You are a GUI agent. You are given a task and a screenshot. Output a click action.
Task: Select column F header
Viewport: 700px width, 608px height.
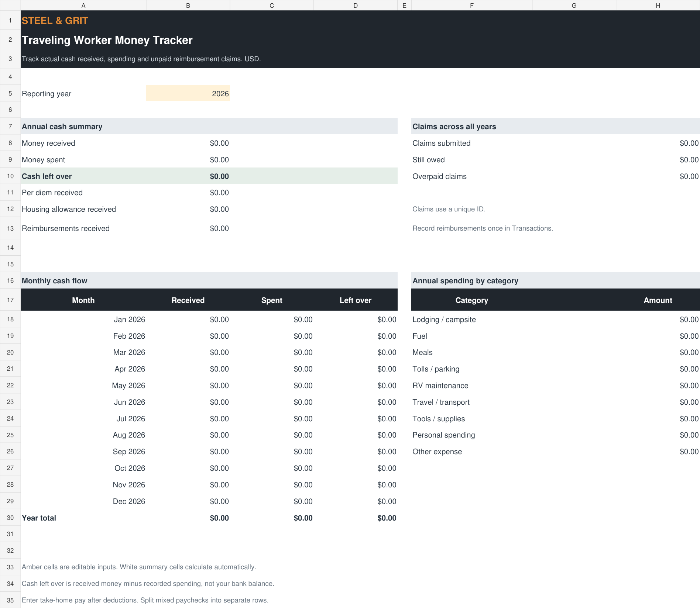(x=471, y=5)
